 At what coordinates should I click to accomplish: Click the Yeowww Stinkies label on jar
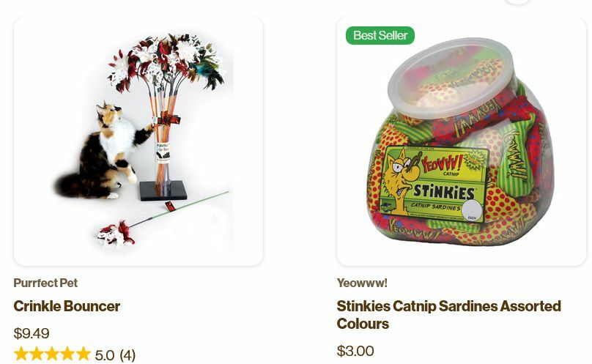(434, 183)
